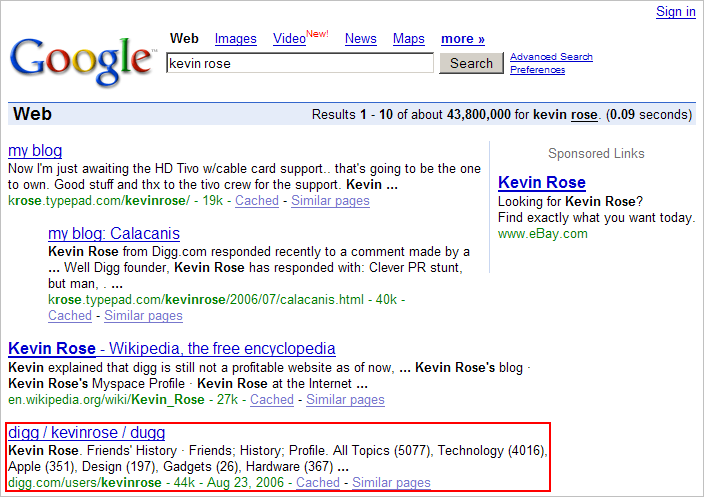The height and width of the screenshot is (497, 704).
Task: Expand the more » menu
Action: point(463,39)
